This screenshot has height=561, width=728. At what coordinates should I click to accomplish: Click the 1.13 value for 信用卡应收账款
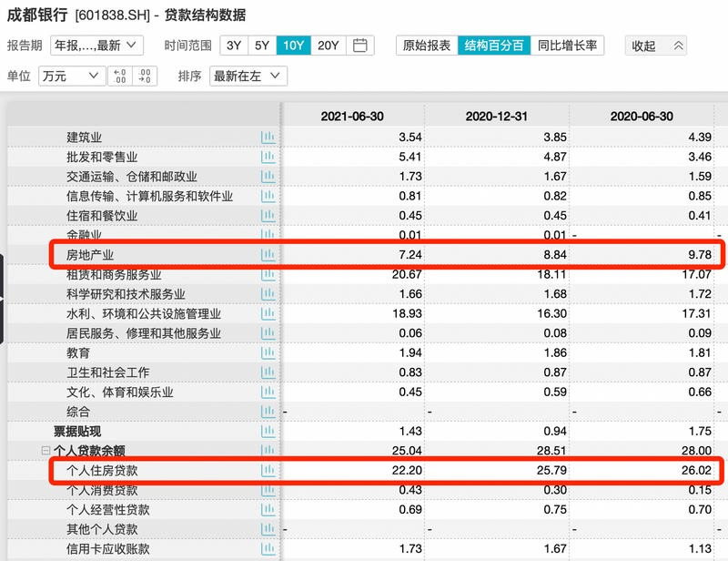[700, 548]
